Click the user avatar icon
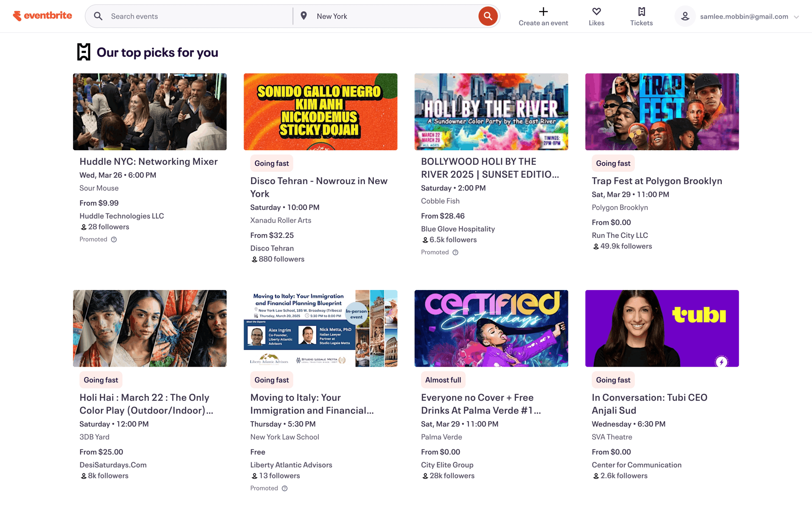The image size is (812, 508). click(685, 16)
